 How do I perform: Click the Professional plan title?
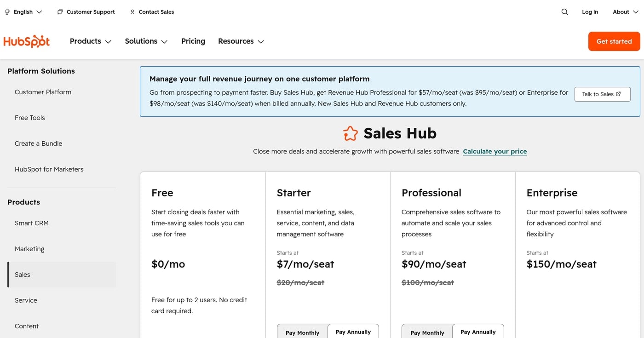click(431, 193)
